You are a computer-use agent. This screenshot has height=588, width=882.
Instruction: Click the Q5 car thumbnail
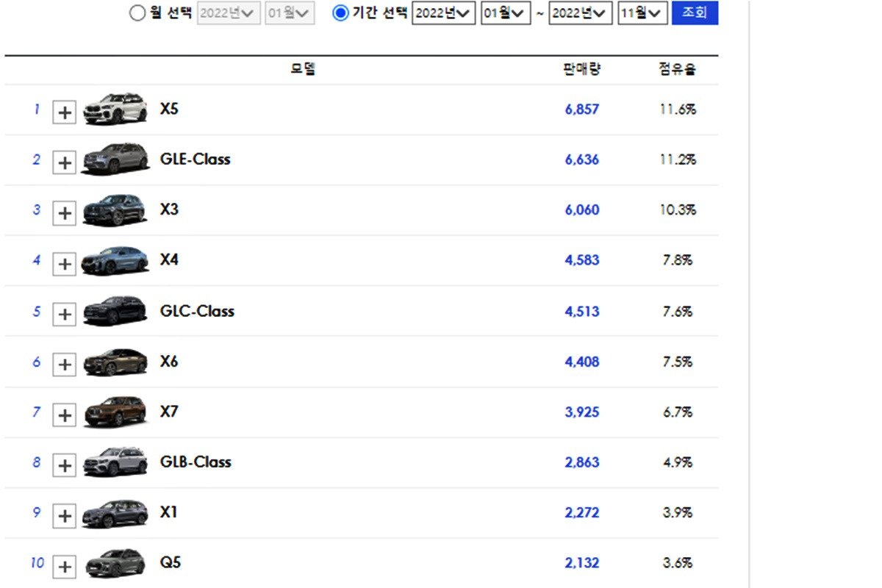point(115,563)
